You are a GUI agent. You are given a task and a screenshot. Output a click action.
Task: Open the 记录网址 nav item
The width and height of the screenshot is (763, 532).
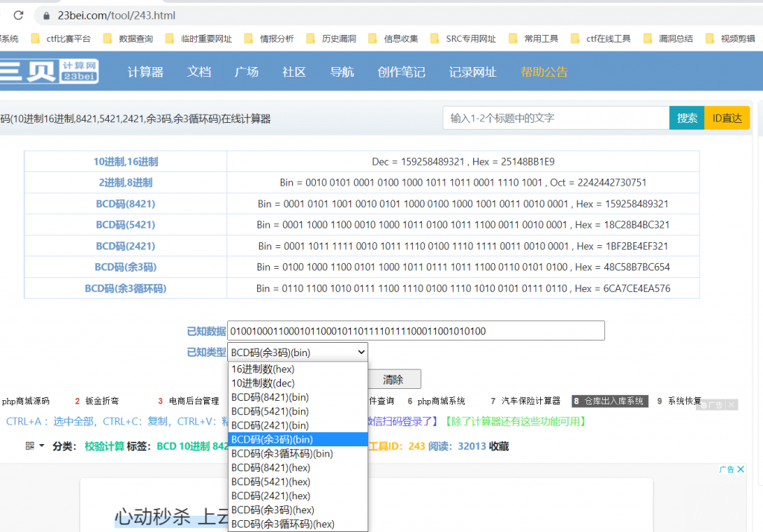click(x=472, y=72)
